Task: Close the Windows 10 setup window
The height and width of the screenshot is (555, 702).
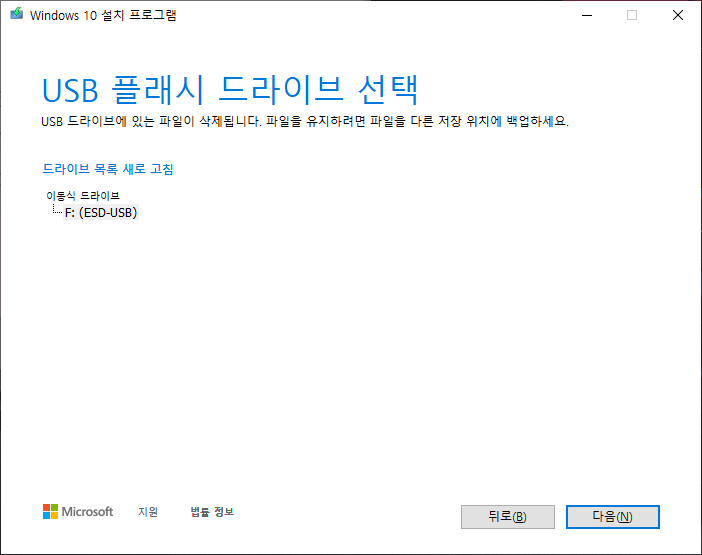Action: coord(678,15)
